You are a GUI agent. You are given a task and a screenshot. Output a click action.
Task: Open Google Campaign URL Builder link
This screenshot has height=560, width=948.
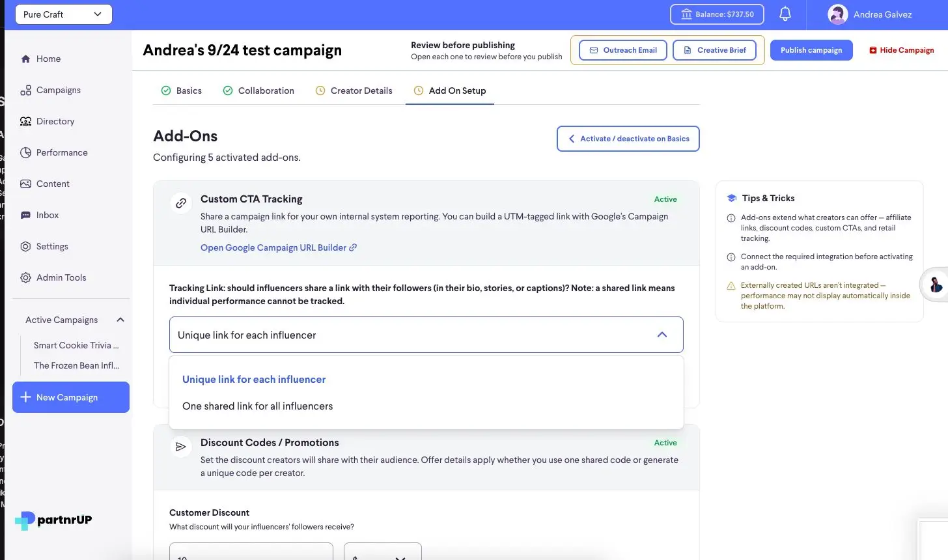(279, 247)
